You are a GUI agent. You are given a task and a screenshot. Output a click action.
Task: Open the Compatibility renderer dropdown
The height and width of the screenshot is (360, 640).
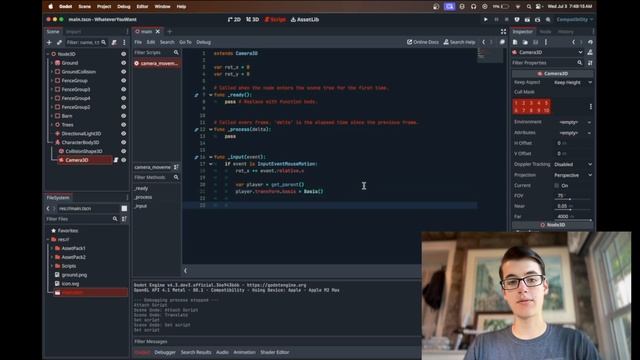click(x=575, y=19)
